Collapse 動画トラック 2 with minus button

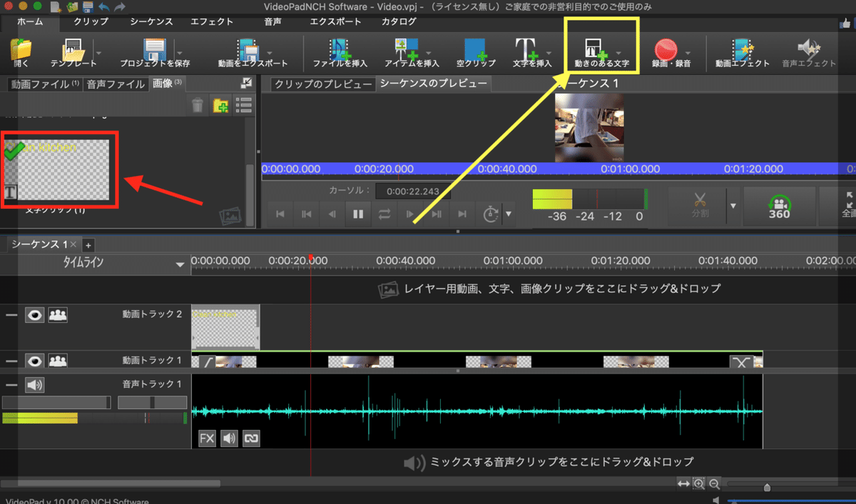pyautogui.click(x=11, y=315)
